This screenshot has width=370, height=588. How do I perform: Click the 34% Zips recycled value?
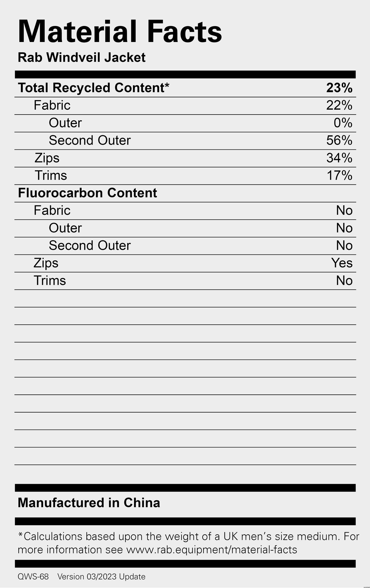[x=339, y=158]
